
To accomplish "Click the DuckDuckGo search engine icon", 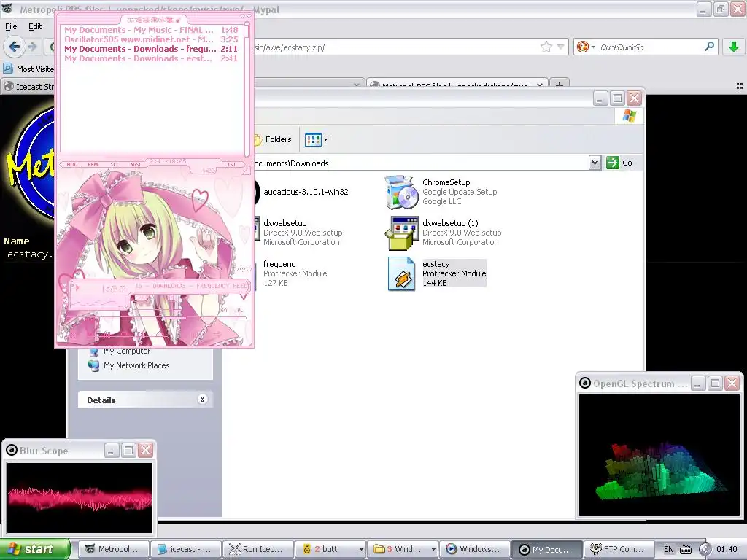I will pyautogui.click(x=582, y=47).
